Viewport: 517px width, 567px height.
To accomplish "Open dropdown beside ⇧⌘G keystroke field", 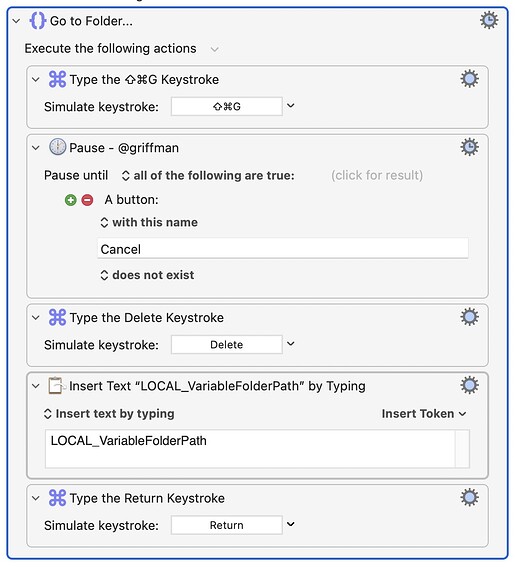I will tap(291, 106).
